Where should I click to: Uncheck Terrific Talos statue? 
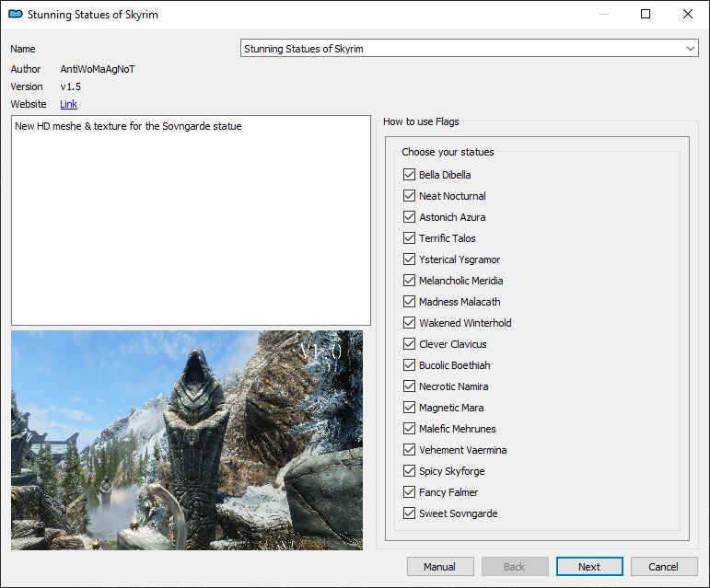(x=409, y=238)
